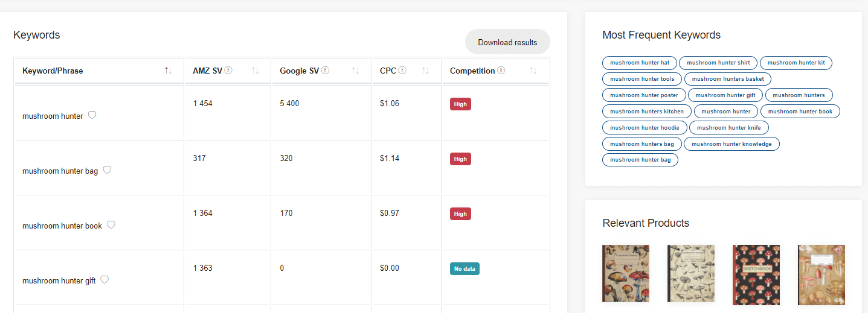Pick the 'mushroom hunter knife' keyword tag
The height and width of the screenshot is (313, 868).
pos(729,128)
